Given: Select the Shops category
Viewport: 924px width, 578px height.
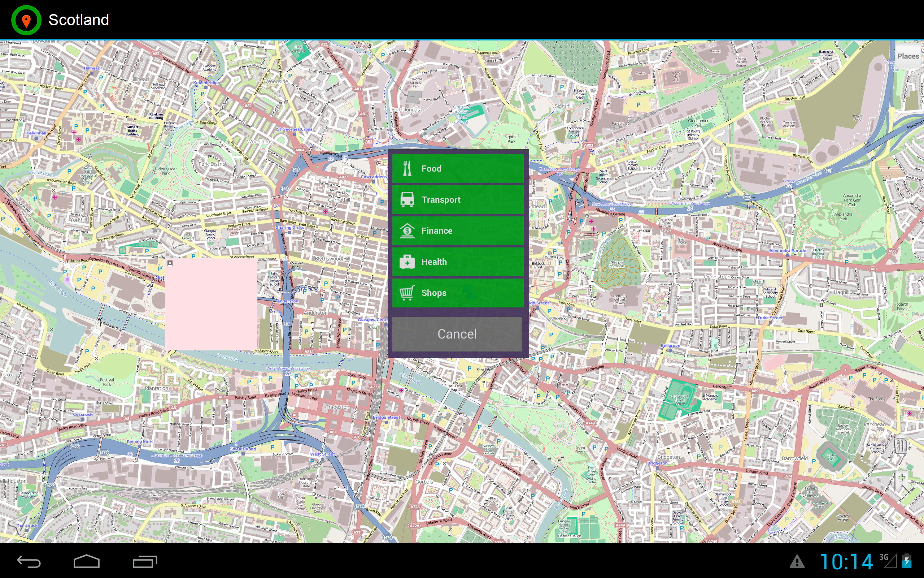Looking at the screenshot, I should coord(457,293).
